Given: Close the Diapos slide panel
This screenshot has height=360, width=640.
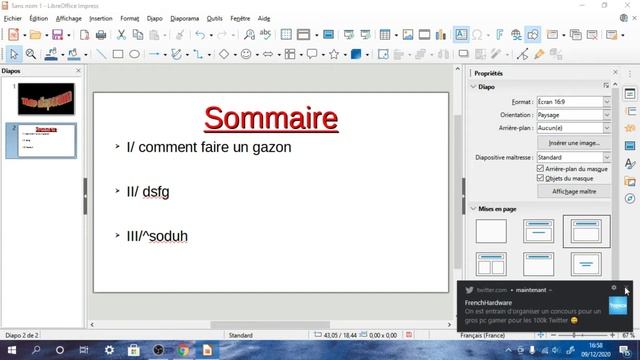Looking at the screenshot, I should point(78,71).
